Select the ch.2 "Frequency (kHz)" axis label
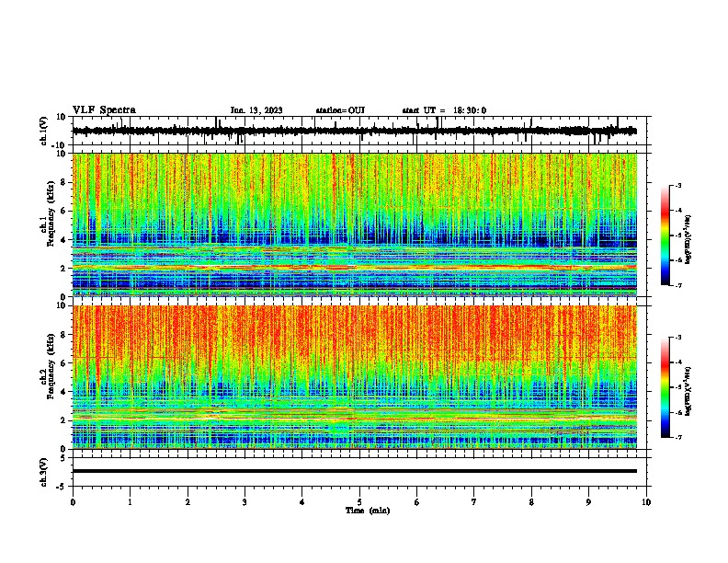This screenshot has height=563, width=728. 51,366
